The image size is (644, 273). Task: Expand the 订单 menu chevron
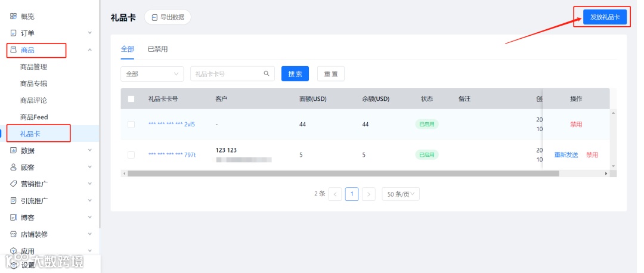point(90,33)
